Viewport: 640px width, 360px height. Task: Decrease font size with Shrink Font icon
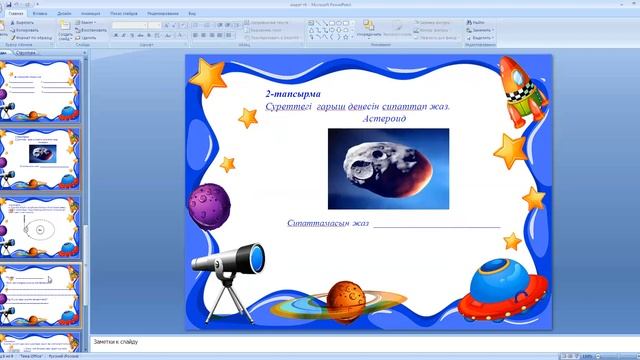click(174, 25)
